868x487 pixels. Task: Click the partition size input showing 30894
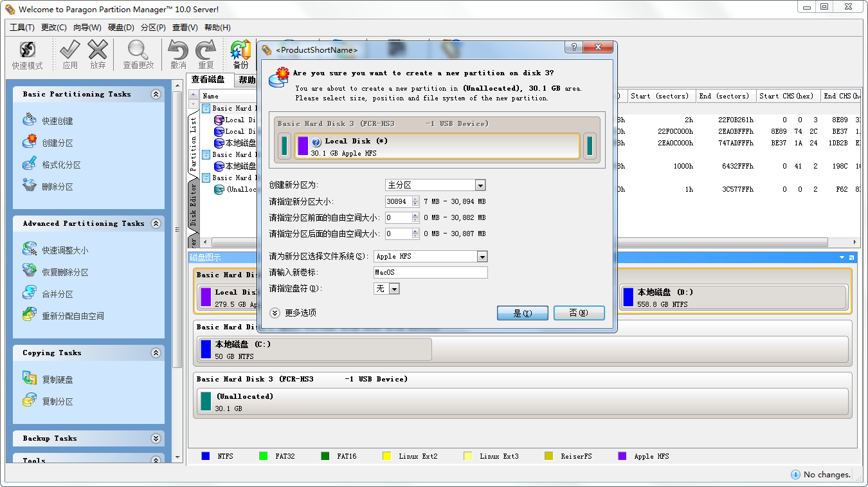[399, 201]
